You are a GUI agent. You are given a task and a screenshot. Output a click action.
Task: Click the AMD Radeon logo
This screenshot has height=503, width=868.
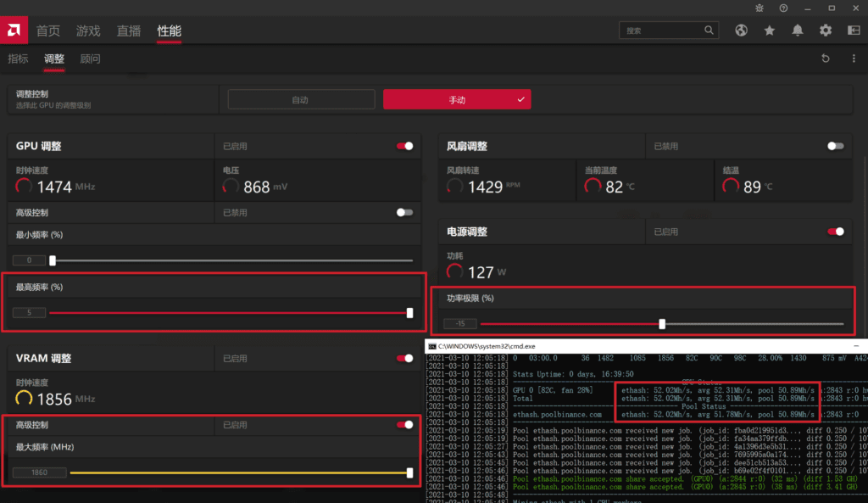coord(13,30)
